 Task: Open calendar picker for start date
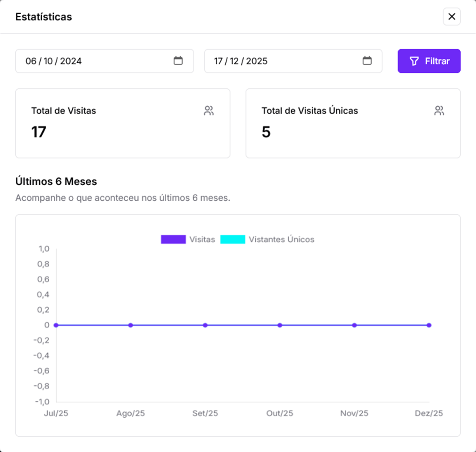click(x=178, y=61)
